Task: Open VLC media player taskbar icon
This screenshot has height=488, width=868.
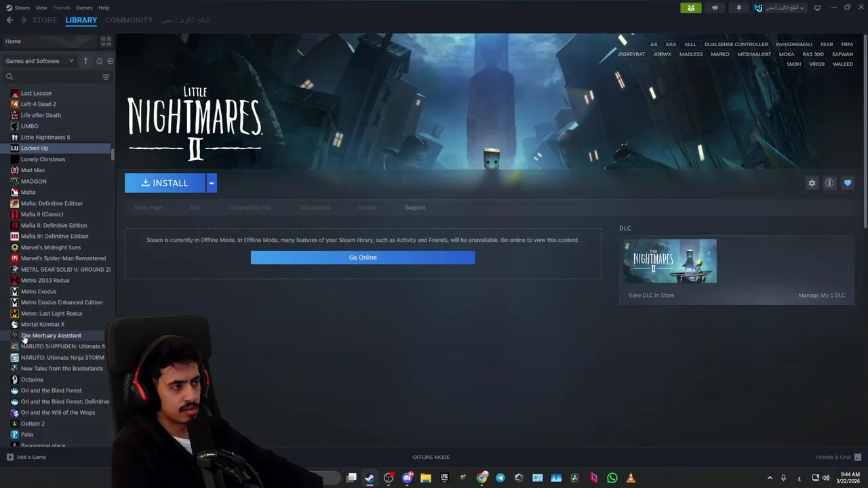Action: click(x=631, y=478)
